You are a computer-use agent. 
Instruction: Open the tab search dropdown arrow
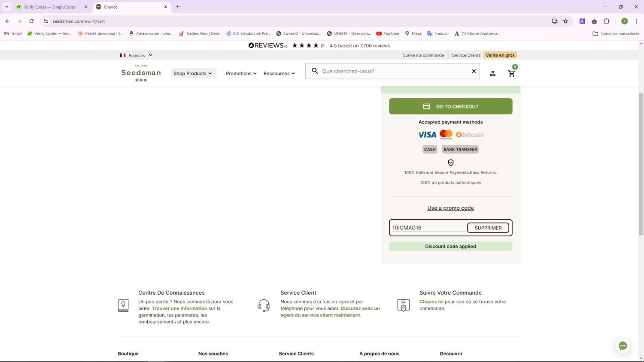(x=6, y=7)
